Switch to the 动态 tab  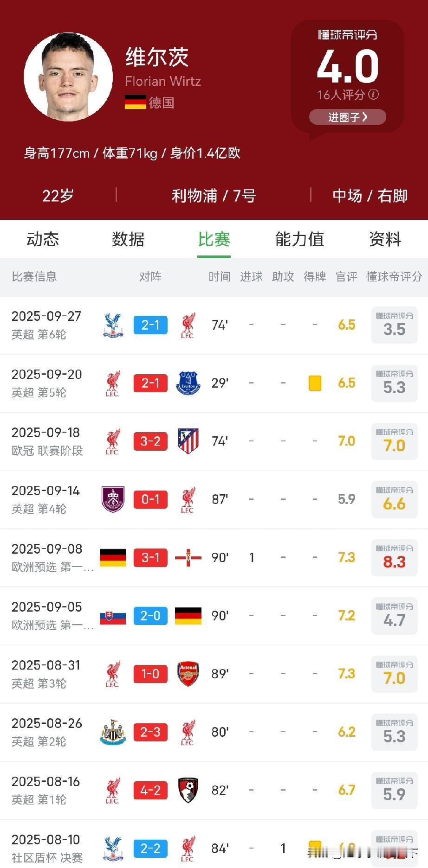coord(43,239)
